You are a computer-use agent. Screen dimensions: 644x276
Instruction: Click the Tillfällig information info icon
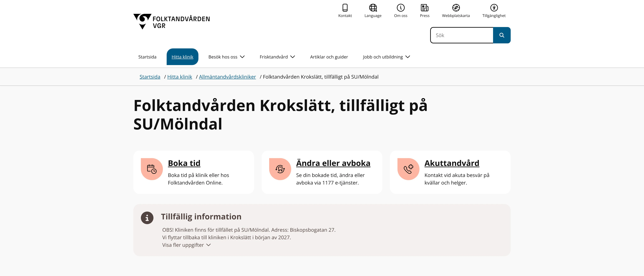point(147,218)
